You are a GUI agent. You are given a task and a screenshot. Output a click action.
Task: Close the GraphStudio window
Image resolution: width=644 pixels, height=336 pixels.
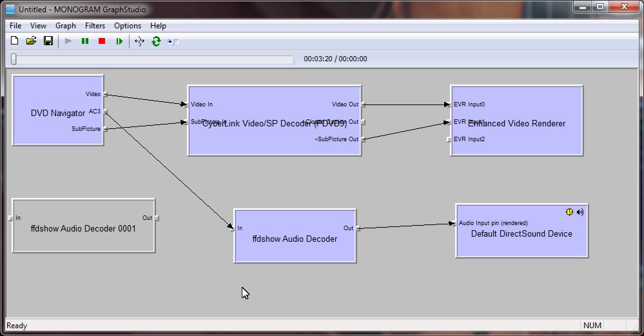click(624, 7)
